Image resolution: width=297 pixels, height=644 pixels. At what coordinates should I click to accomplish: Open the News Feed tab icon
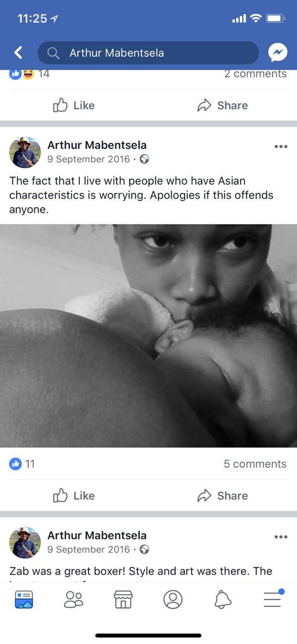pyautogui.click(x=24, y=599)
